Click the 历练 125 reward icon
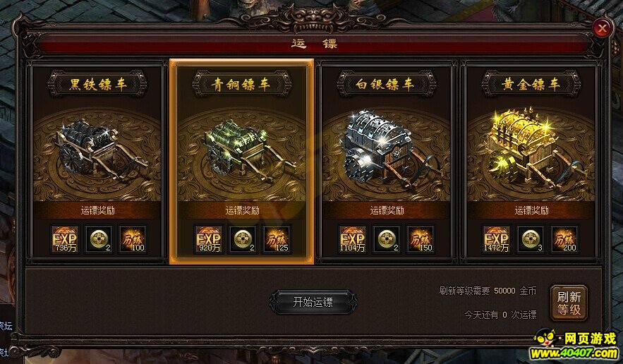 point(277,239)
